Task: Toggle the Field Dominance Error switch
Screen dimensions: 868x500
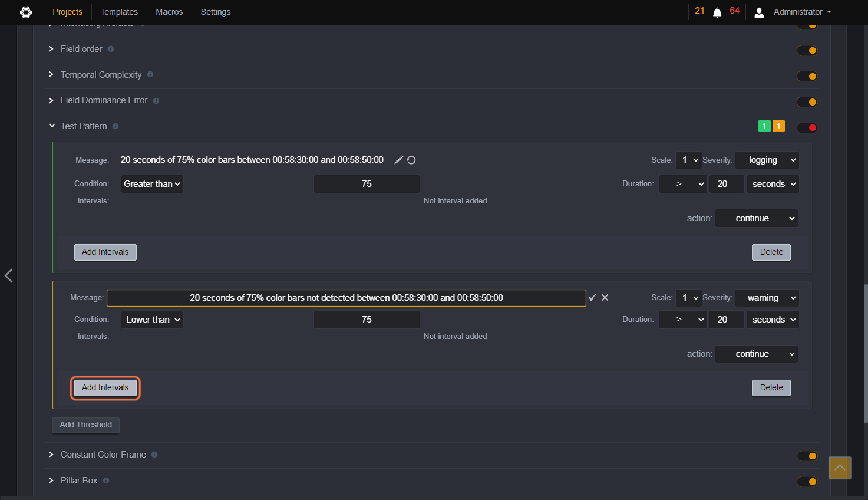Action: (807, 102)
